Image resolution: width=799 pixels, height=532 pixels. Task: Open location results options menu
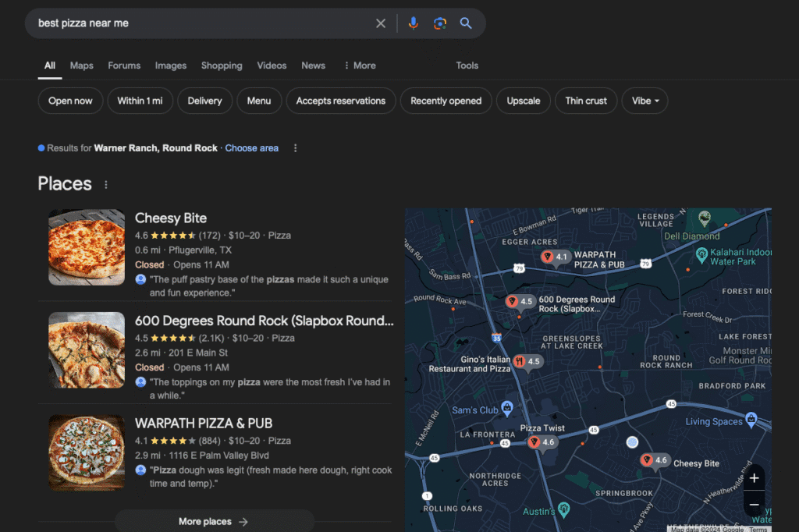[295, 148]
